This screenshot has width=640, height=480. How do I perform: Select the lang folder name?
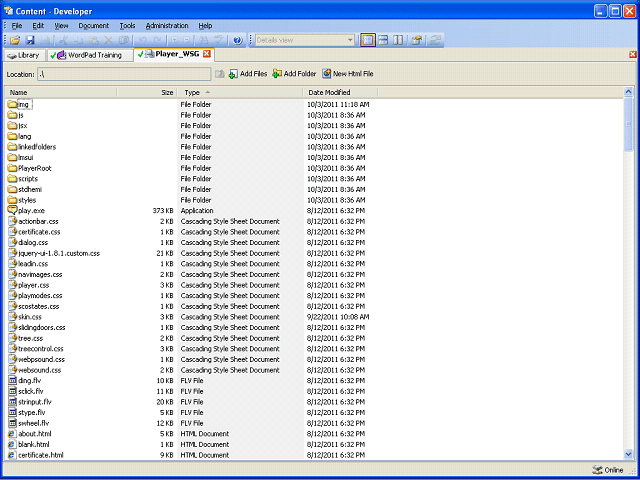[24, 136]
